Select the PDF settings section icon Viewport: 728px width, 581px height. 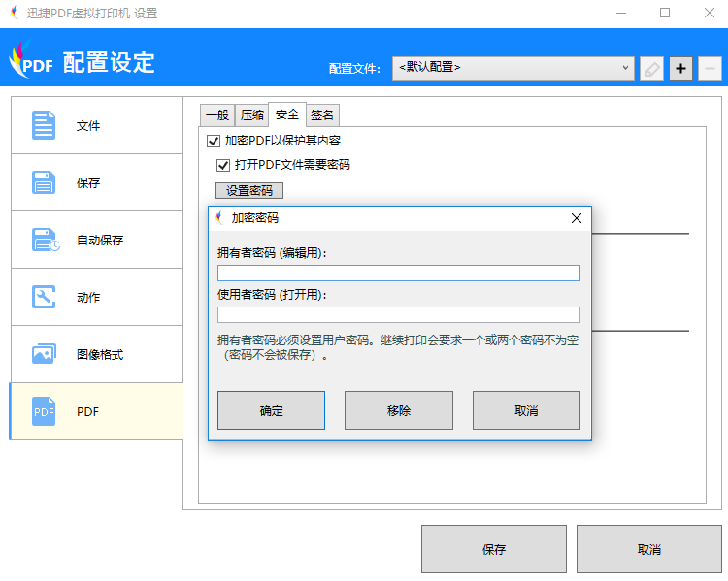tap(44, 411)
